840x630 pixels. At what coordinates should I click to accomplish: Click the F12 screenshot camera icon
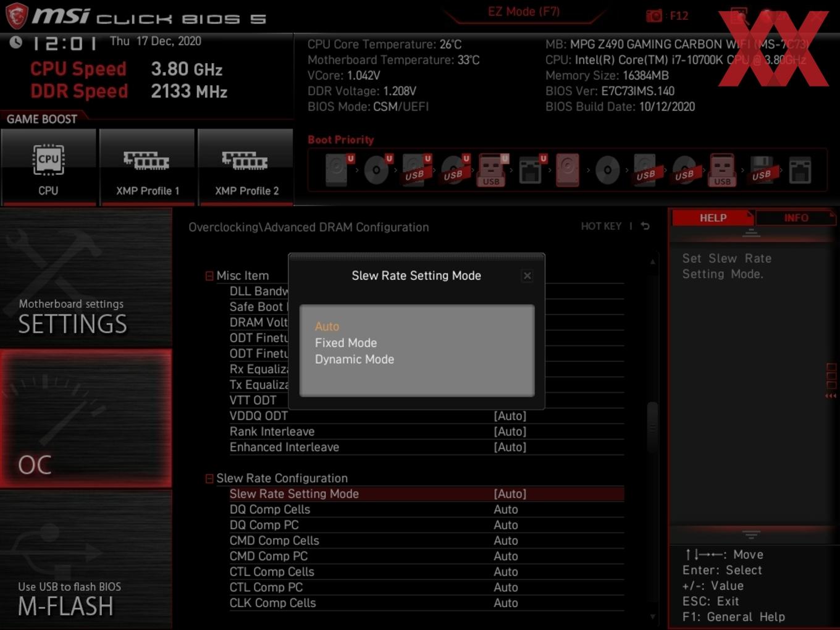tap(654, 15)
